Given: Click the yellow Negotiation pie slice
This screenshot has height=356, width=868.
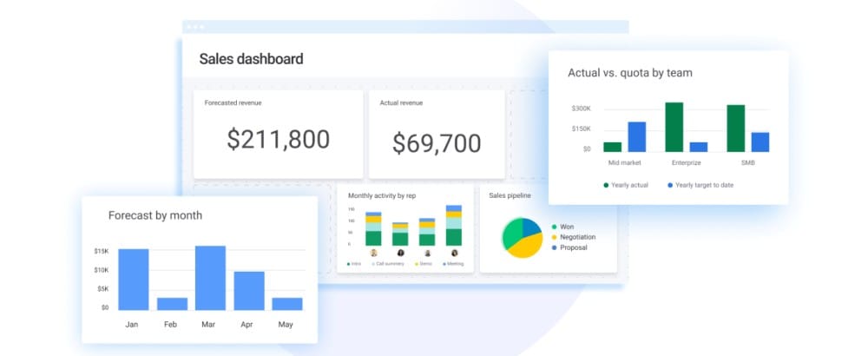Looking at the screenshot, I should [x=527, y=247].
